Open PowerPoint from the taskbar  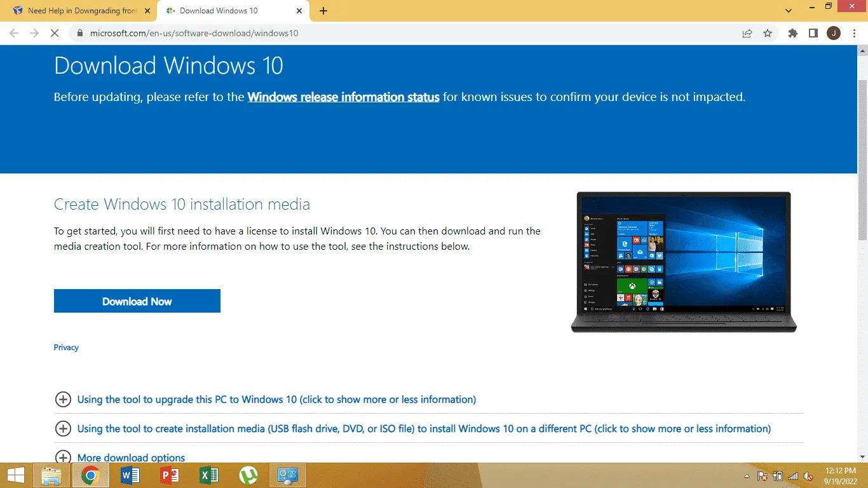click(x=170, y=475)
